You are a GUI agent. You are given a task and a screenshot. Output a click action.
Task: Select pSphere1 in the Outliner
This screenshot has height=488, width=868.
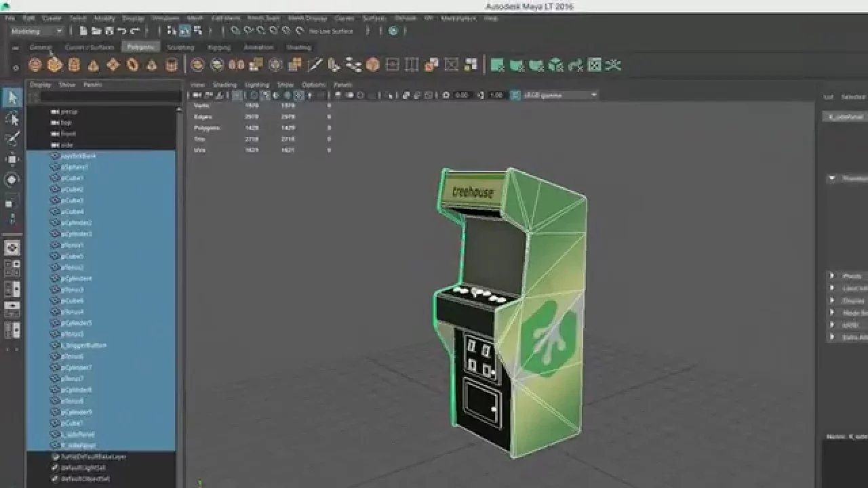[75, 167]
